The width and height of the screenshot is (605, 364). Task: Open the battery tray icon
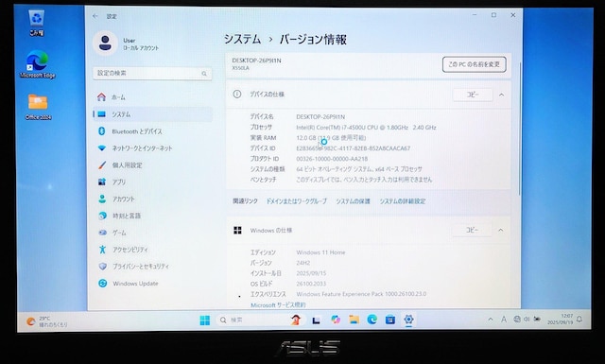(x=537, y=320)
